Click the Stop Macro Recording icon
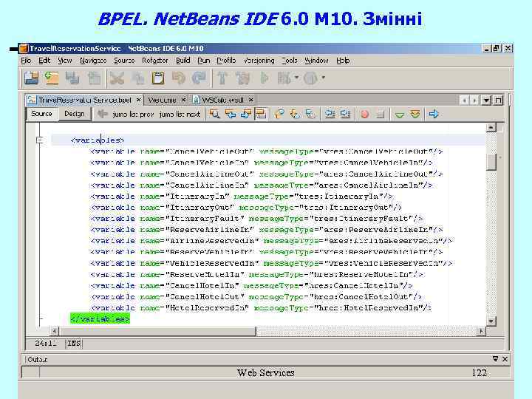The height and width of the screenshot is (399, 532). [381, 115]
